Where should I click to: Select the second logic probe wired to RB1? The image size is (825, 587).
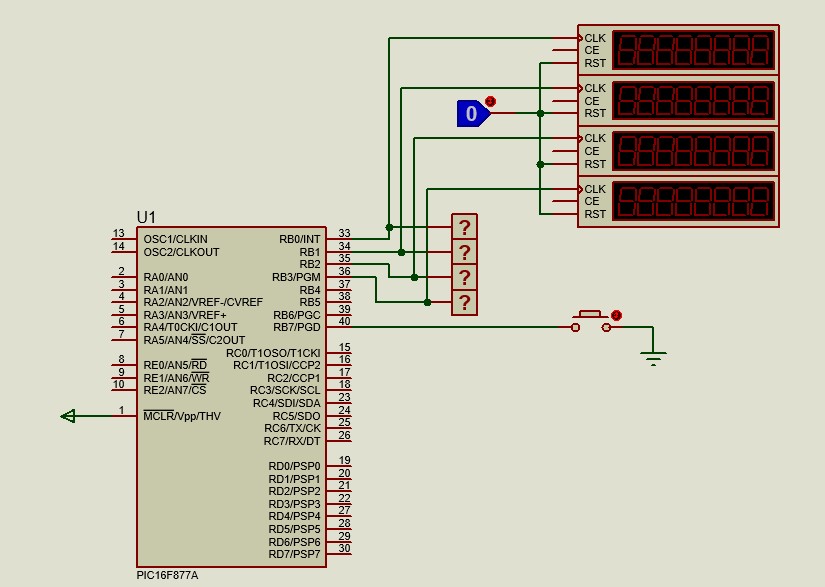coord(465,252)
